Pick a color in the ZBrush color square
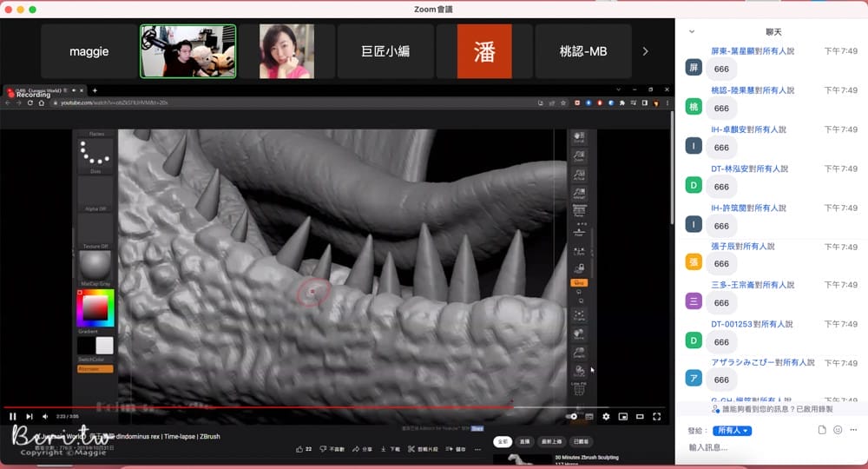868x469 pixels. pyautogui.click(x=95, y=307)
